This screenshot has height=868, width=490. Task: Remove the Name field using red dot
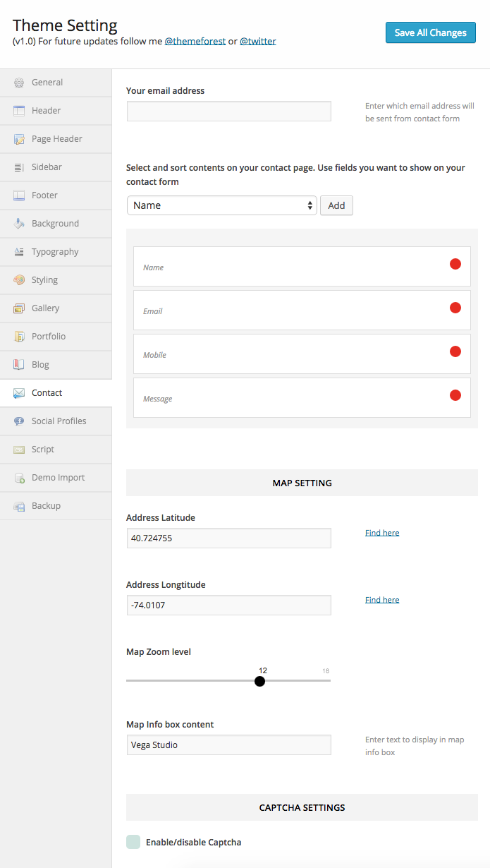coord(455,264)
